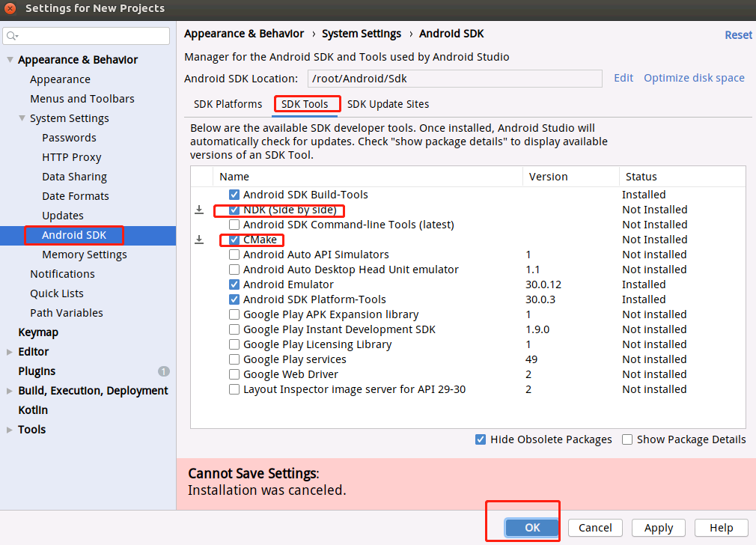Image resolution: width=756 pixels, height=545 pixels.
Task: Uncheck Hide Obsolete Packages
Action: coord(481,439)
